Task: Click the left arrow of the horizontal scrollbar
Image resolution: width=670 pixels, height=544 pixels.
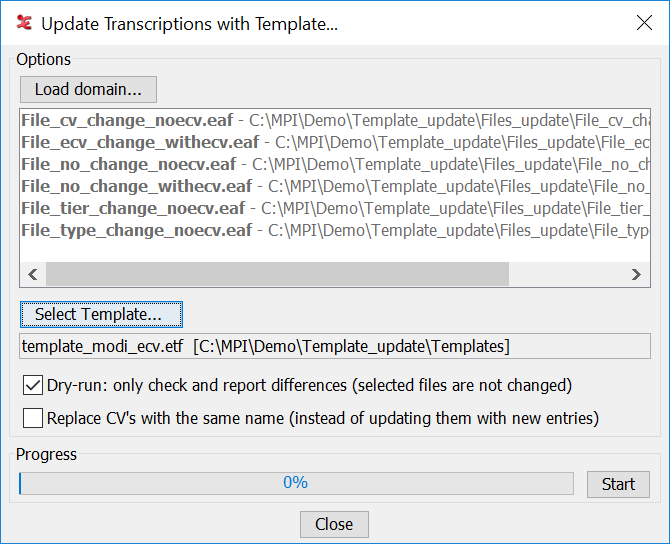Action: (31, 275)
